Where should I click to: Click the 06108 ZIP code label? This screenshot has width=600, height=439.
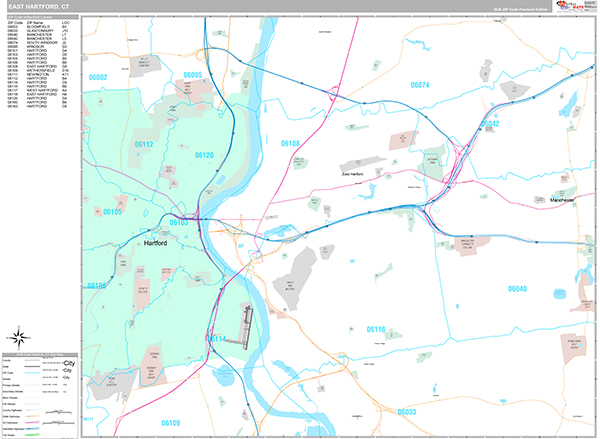point(289,145)
